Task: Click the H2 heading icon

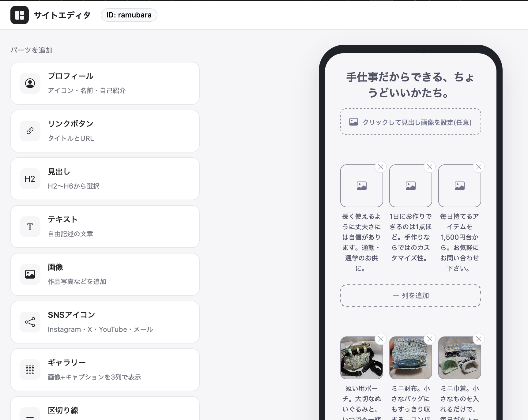Action: [x=30, y=179]
